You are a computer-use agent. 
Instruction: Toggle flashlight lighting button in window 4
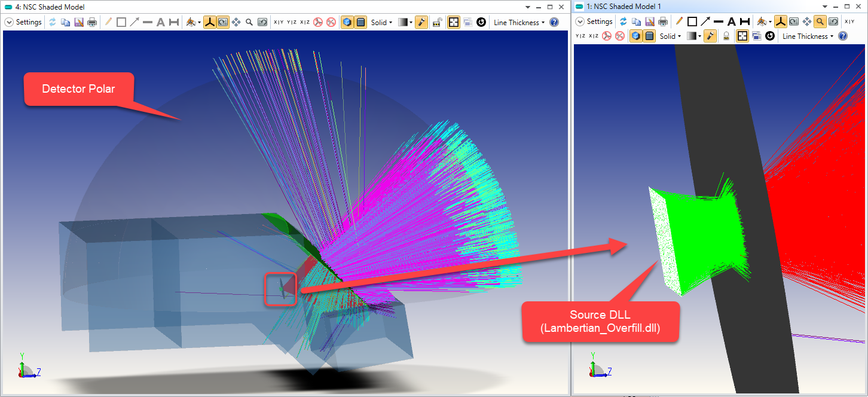click(x=421, y=22)
